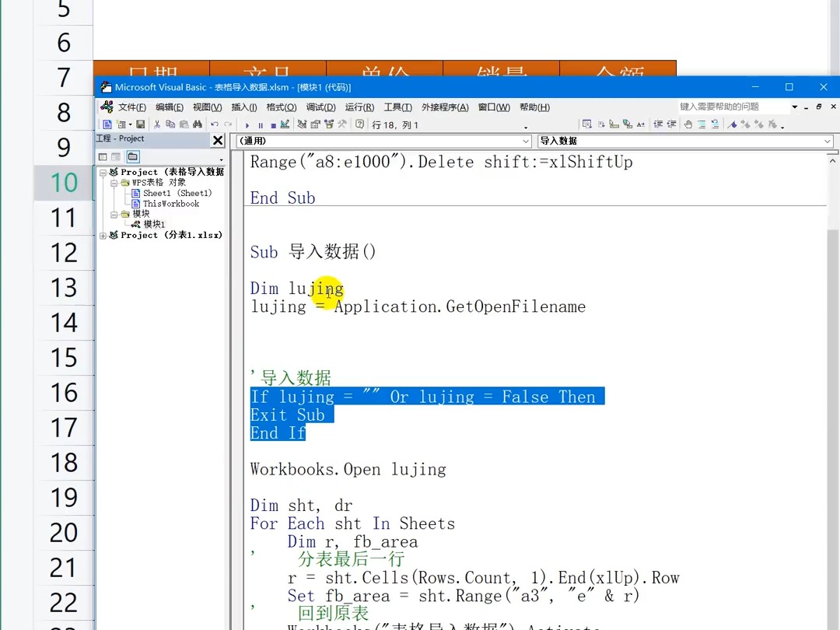
Task: Click the Help question mark toolbar icon
Action: coord(360,124)
